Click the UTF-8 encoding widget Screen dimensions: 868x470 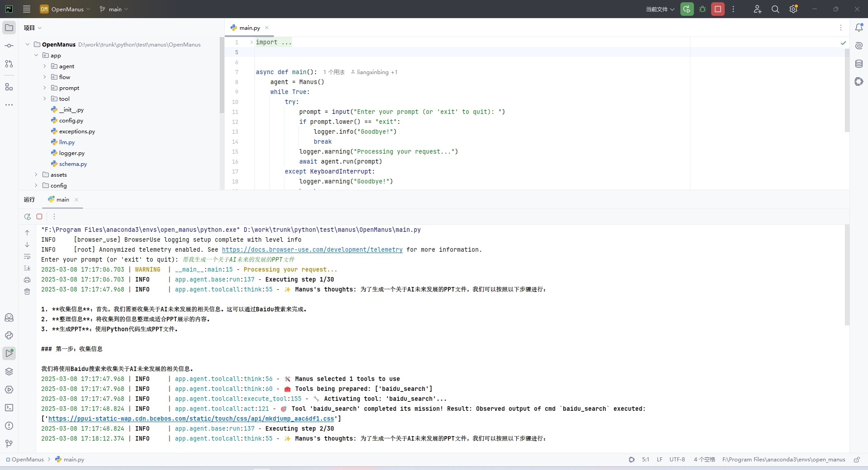(677, 460)
